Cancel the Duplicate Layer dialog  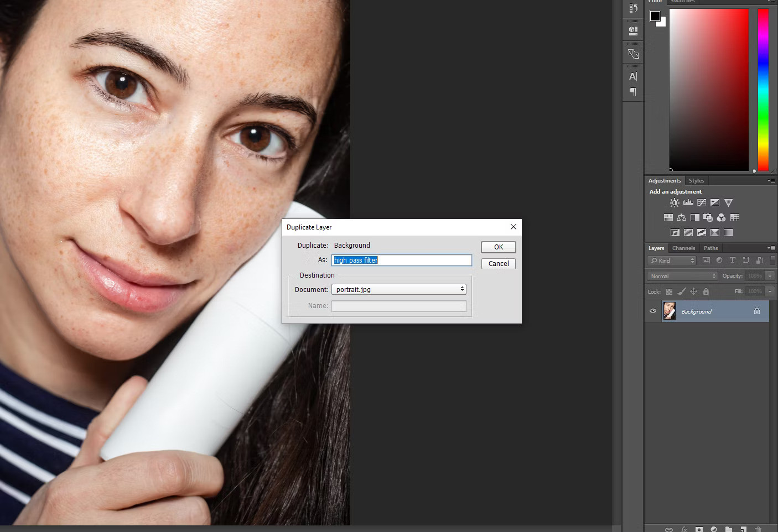point(498,264)
